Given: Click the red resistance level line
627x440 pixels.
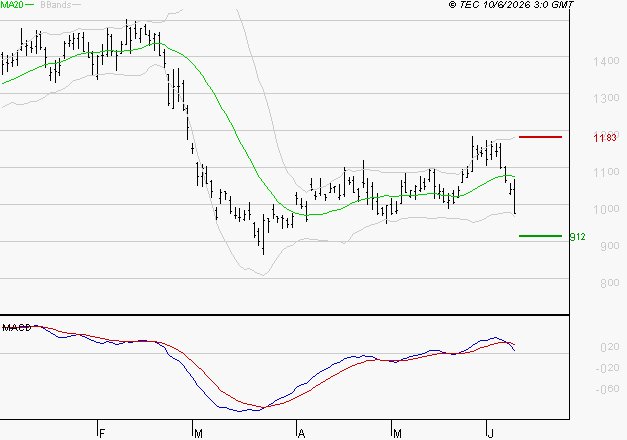Looking at the screenshot, I should (540, 137).
